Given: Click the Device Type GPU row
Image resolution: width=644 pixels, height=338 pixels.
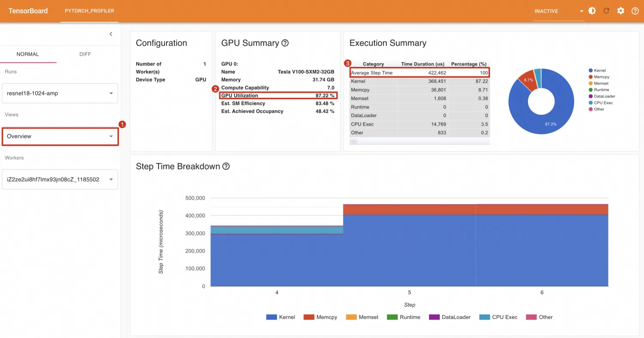Looking at the screenshot, I should (171, 79).
